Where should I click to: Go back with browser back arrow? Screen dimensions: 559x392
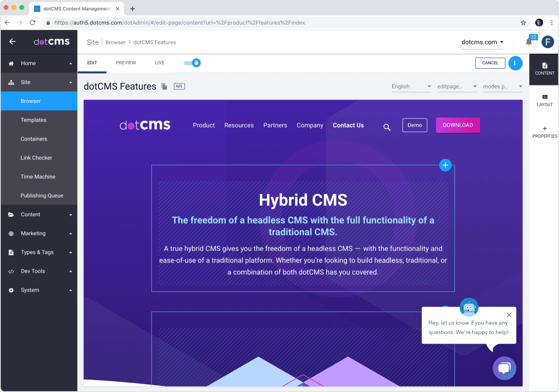(x=7, y=23)
